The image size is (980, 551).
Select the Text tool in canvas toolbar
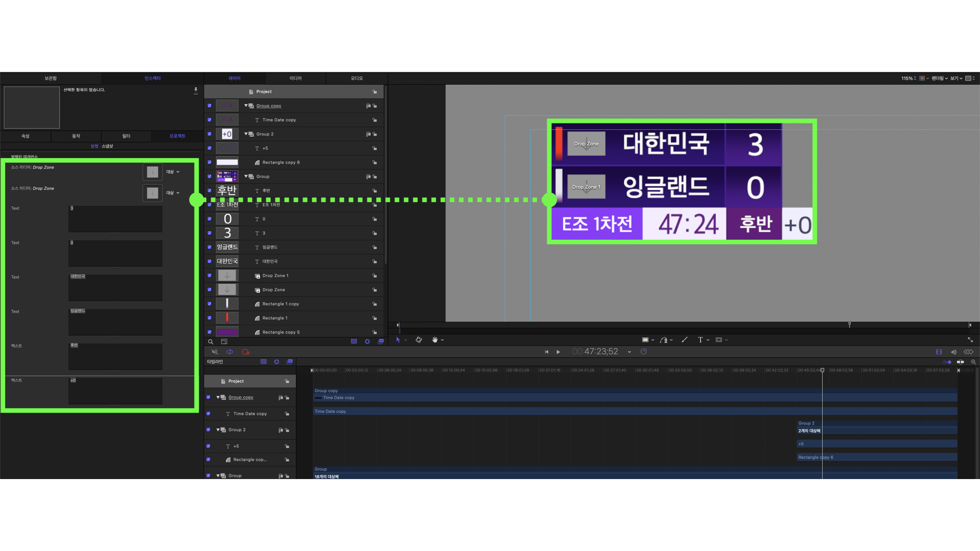(700, 340)
